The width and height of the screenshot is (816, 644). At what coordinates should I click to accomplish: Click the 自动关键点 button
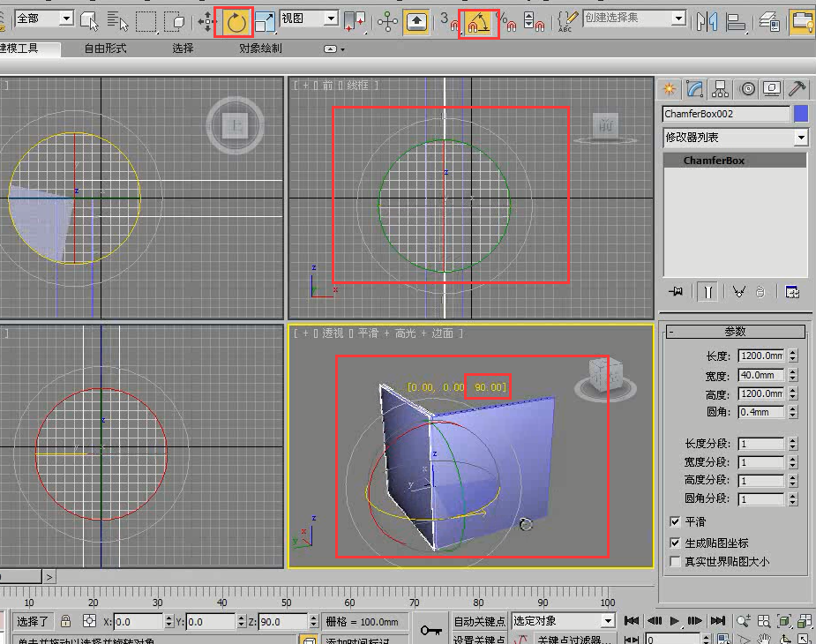point(479,621)
